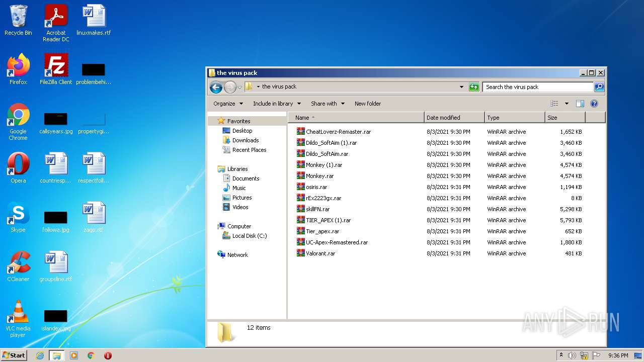Select Dildo_SoftAim (1).rar file

(x=331, y=143)
